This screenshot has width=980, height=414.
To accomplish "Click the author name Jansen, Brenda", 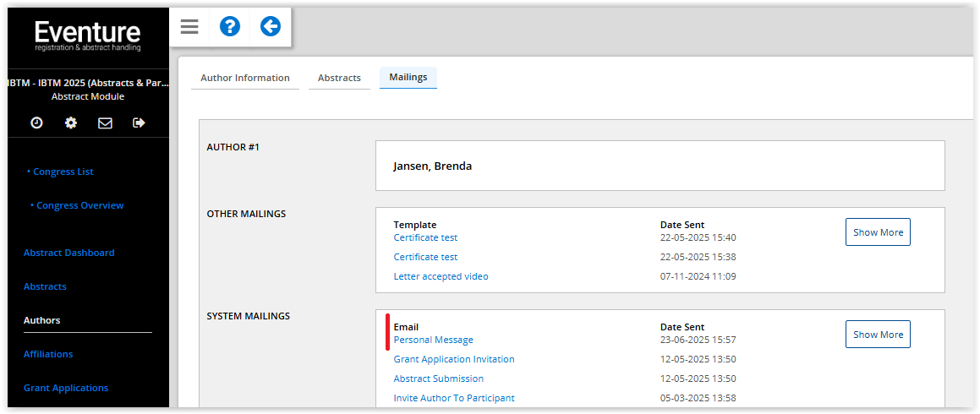I will coord(432,166).
